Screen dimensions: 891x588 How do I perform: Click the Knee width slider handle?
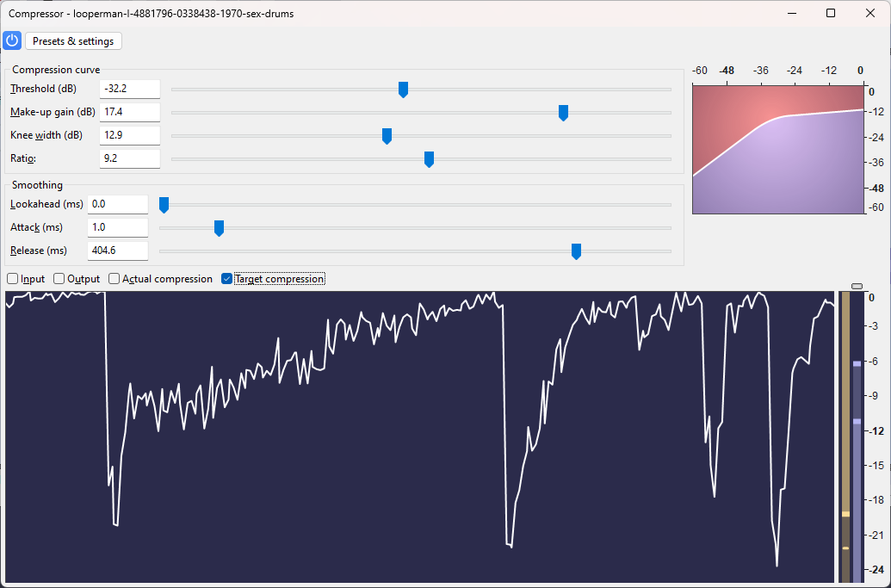[x=387, y=135]
